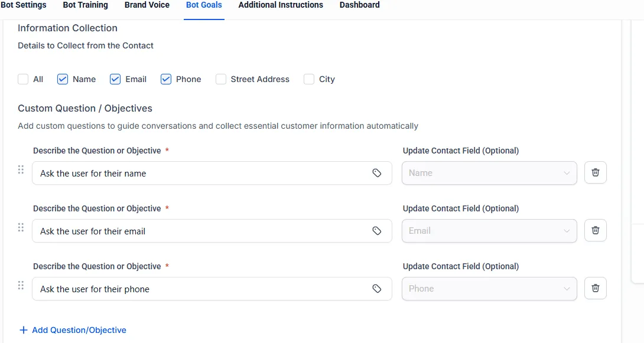Delete the phone question with trash icon
Viewport: 644px width, 343px height.
point(595,288)
